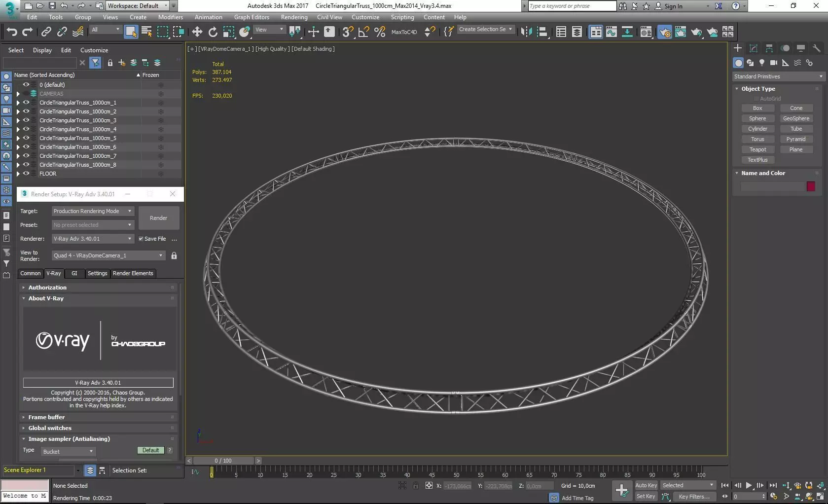Open the Renderer V-Ray Adv dropdown
828x504 pixels.
click(93, 239)
